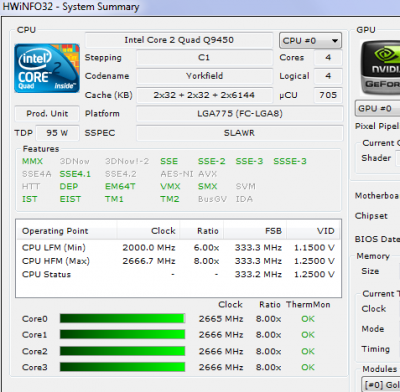The height and width of the screenshot is (392, 400).
Task: Click the Core3 usage bar
Action: (x=122, y=367)
